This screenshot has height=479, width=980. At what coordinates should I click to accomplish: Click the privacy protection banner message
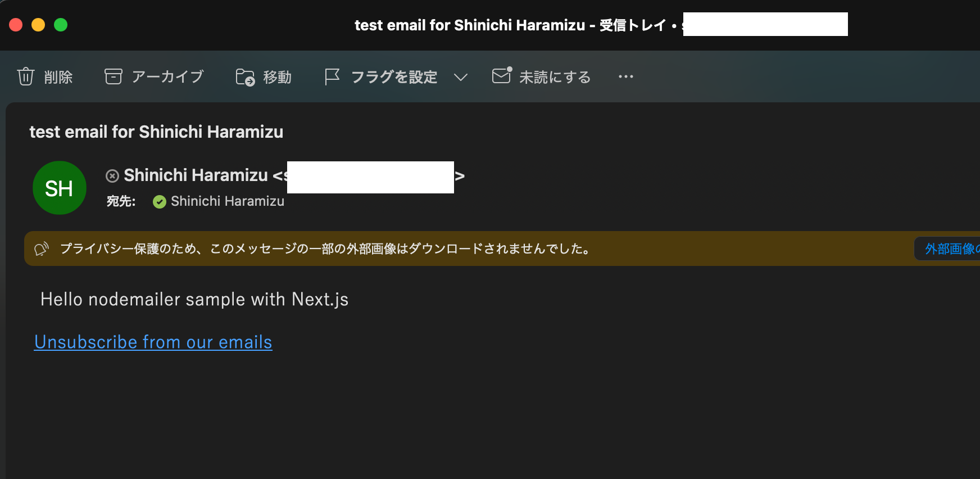pyautogui.click(x=325, y=248)
